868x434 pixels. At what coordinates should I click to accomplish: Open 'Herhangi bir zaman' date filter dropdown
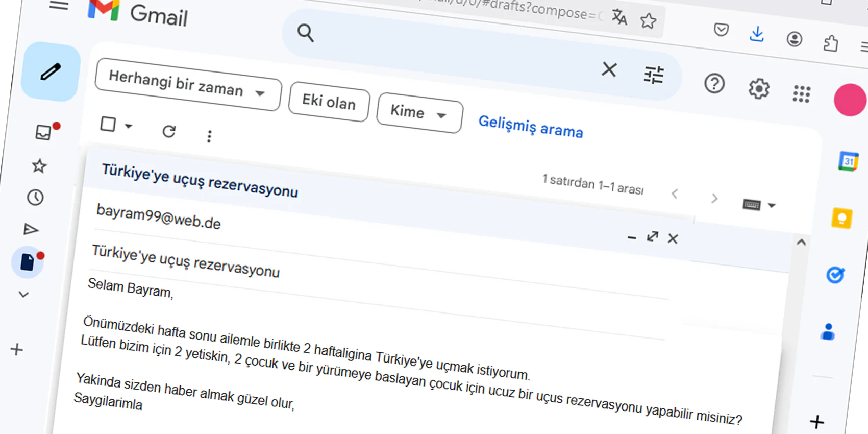188,84
